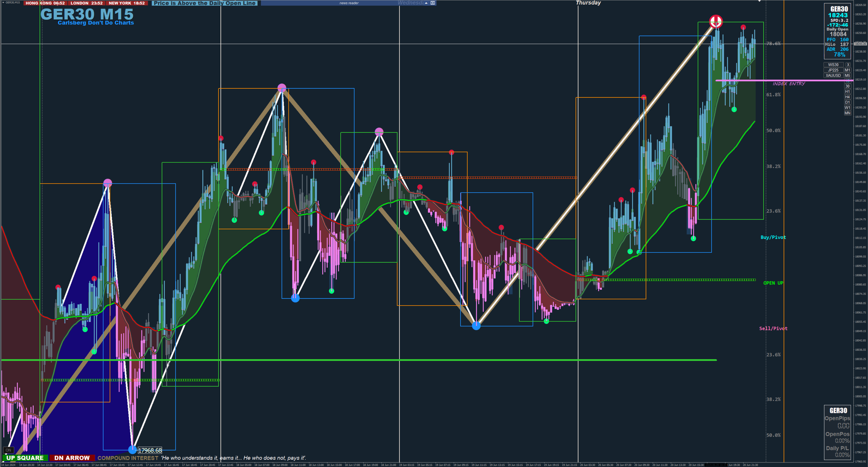The height and width of the screenshot is (467, 868).
Task: Close the news reader bar
Action: [433, 3]
